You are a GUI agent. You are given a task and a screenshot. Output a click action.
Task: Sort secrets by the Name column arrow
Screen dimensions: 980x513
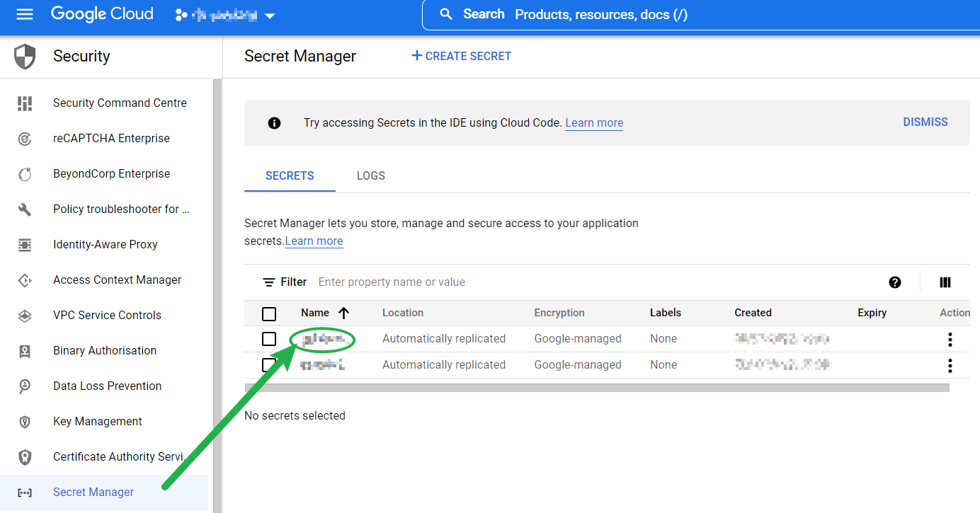(344, 313)
